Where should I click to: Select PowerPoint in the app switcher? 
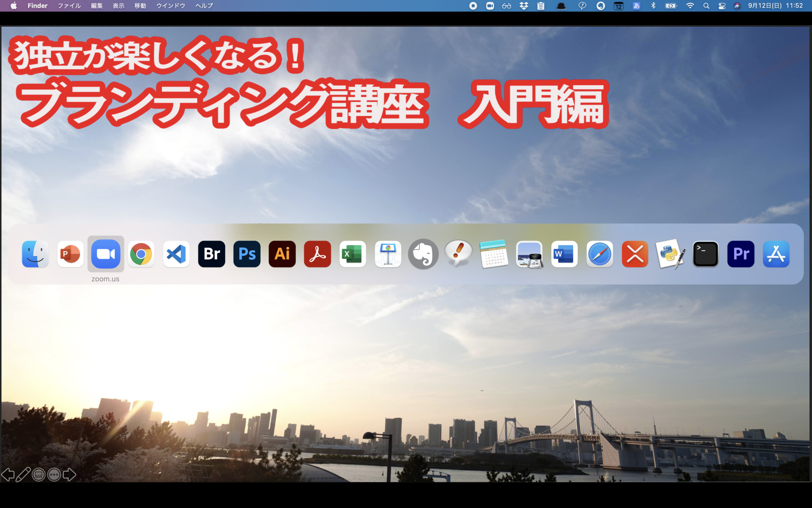pyautogui.click(x=70, y=254)
